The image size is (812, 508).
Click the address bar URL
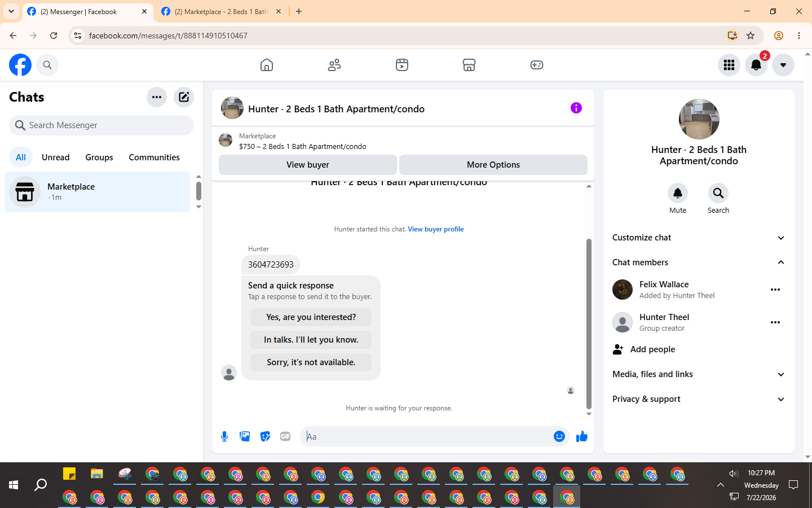[x=168, y=36]
